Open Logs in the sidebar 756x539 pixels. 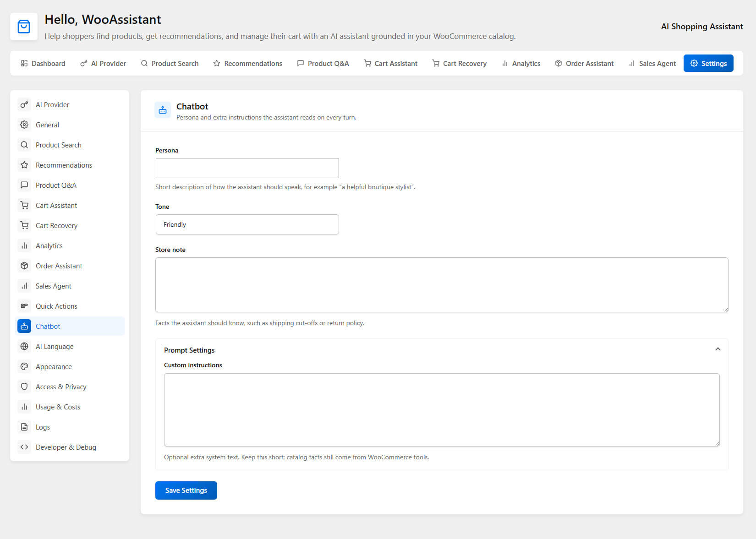click(x=70, y=427)
